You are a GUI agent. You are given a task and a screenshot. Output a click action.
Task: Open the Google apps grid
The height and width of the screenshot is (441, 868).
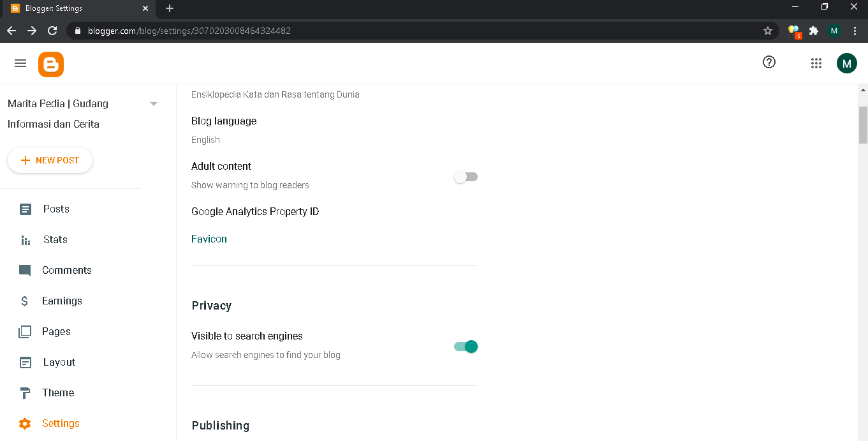(x=816, y=63)
